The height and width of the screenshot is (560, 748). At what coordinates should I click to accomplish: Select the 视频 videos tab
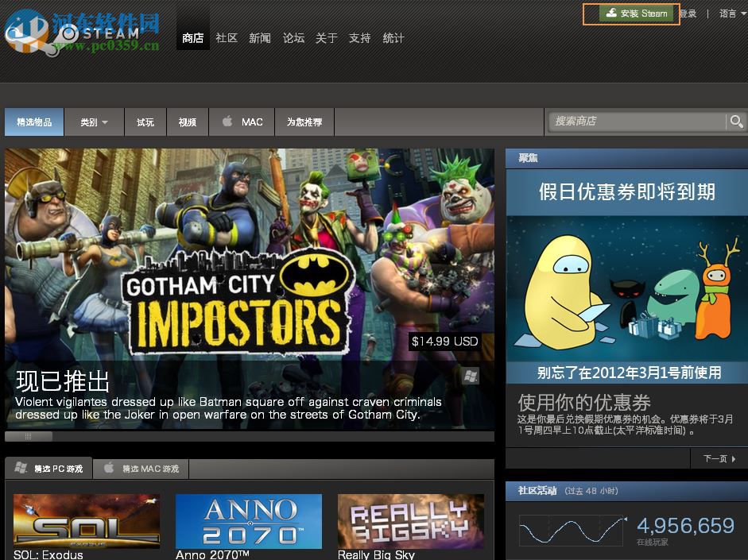point(188,122)
